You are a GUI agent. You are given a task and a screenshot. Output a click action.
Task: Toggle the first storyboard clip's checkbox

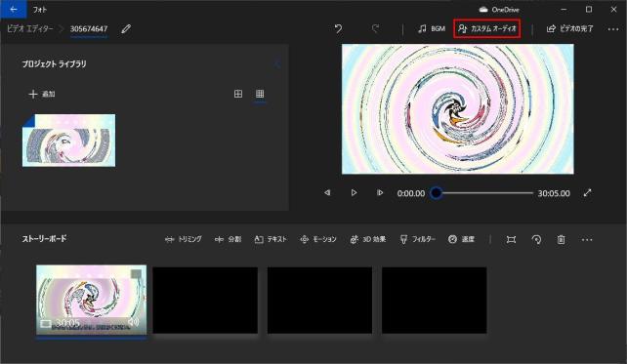coord(137,274)
